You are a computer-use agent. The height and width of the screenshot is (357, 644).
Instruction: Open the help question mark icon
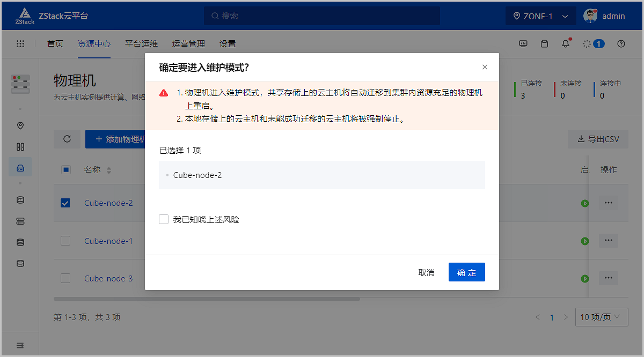[x=621, y=44]
